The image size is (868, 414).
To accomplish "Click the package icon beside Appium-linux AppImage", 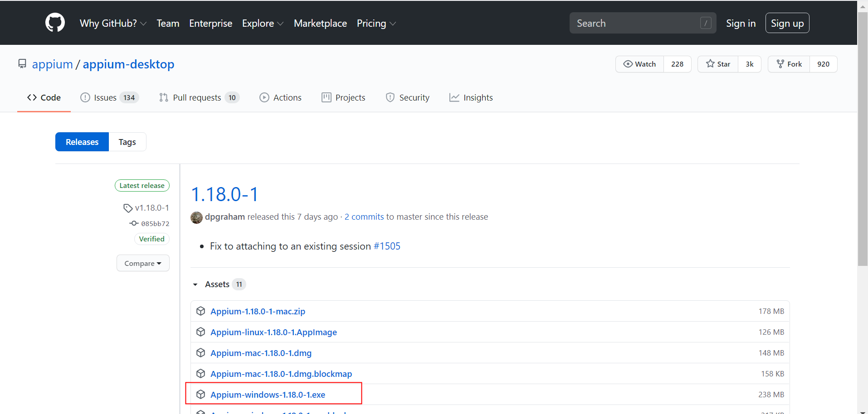I will click(200, 332).
